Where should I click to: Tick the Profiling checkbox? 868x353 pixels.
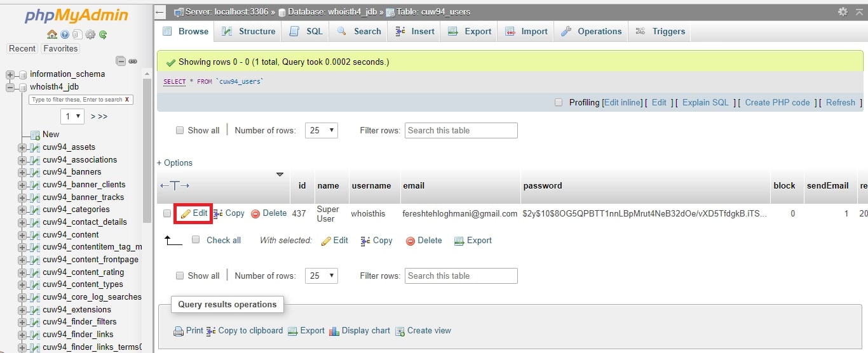(559, 102)
